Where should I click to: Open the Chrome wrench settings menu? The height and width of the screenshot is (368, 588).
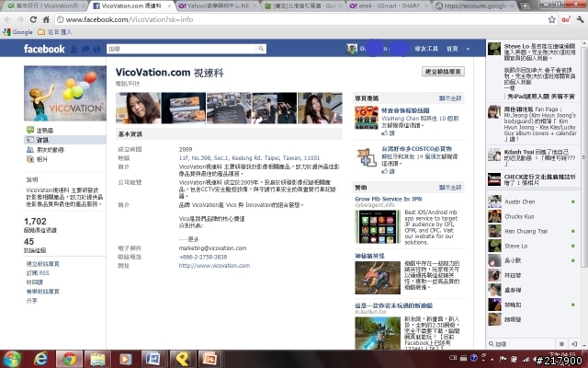[x=580, y=19]
